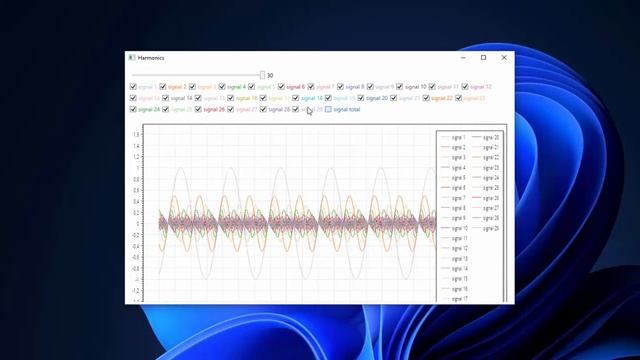The image size is (640, 360).
Task: Hide signal 15 via its checkbox
Action: 198,98
